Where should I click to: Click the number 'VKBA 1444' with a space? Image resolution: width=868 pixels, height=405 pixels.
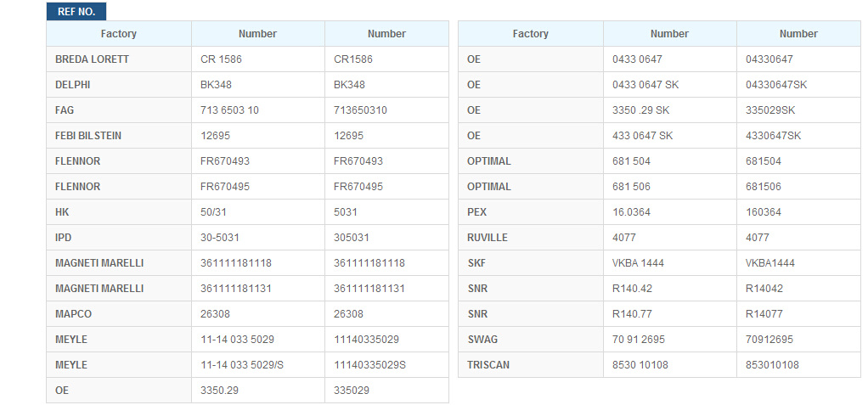[x=639, y=263]
